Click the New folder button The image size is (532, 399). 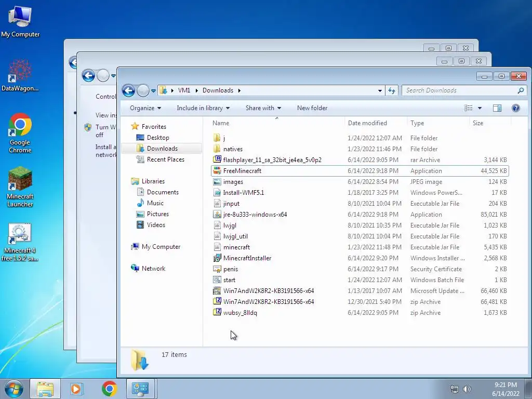pos(312,108)
